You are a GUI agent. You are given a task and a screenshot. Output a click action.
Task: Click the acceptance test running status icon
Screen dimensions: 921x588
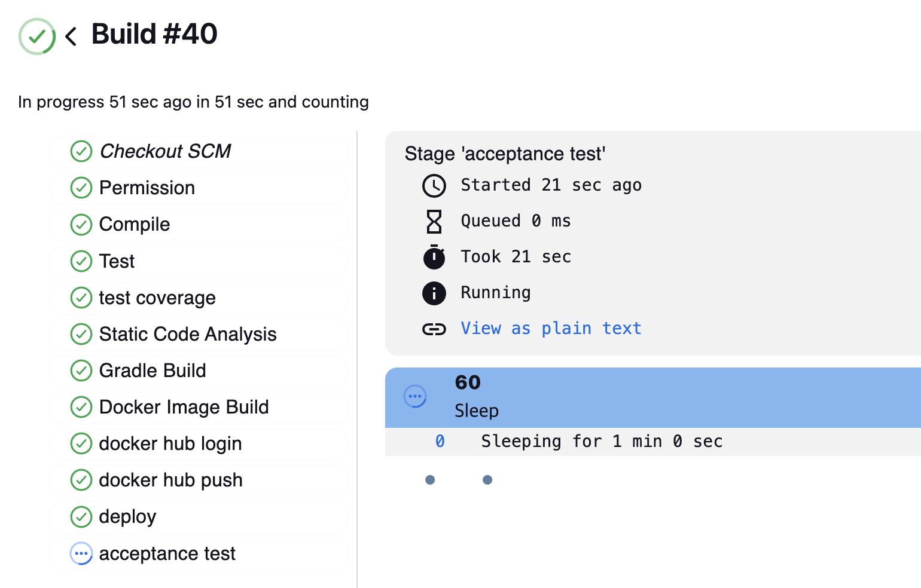(x=81, y=554)
